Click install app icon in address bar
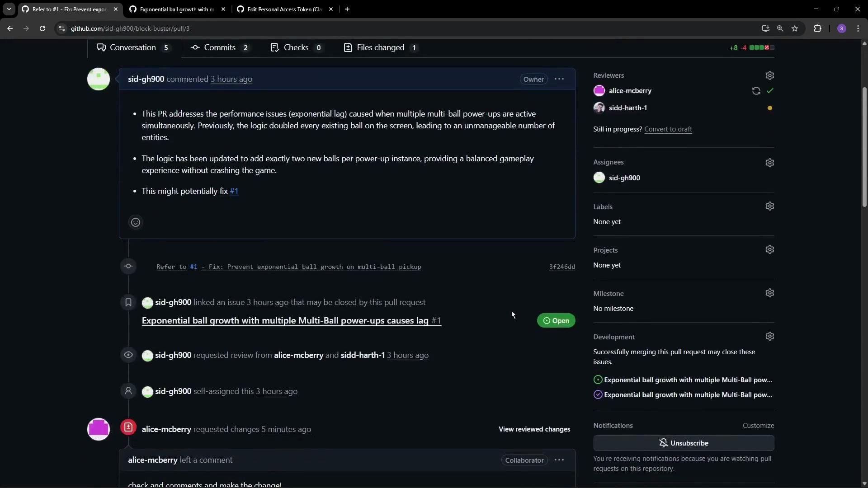Image resolution: width=868 pixels, height=488 pixels. [x=765, y=28]
